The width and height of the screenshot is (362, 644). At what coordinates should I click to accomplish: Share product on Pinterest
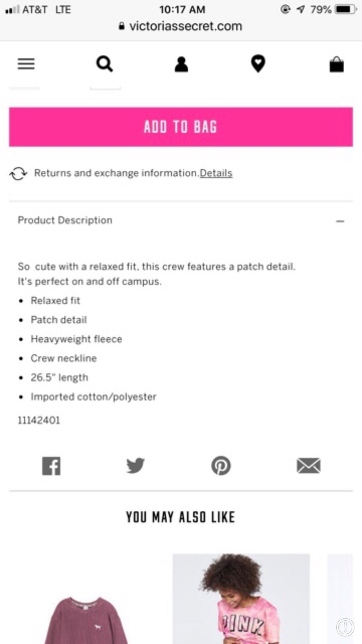pos(221,466)
